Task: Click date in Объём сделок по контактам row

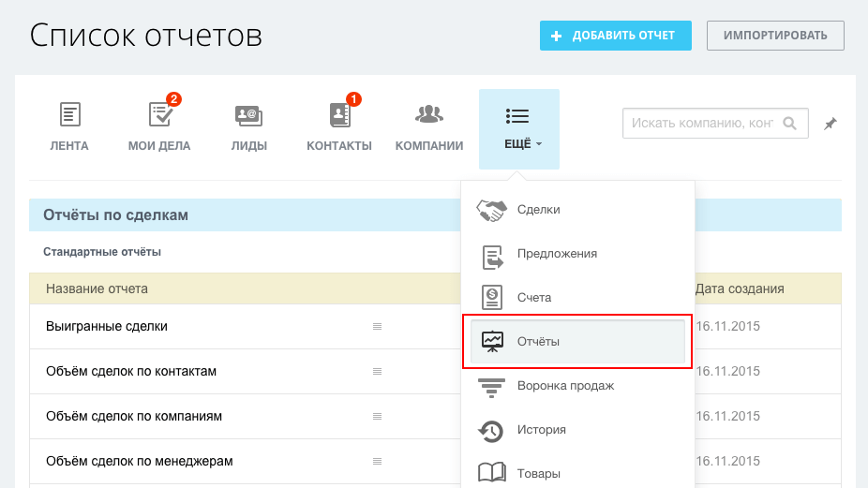Action: pos(727,371)
